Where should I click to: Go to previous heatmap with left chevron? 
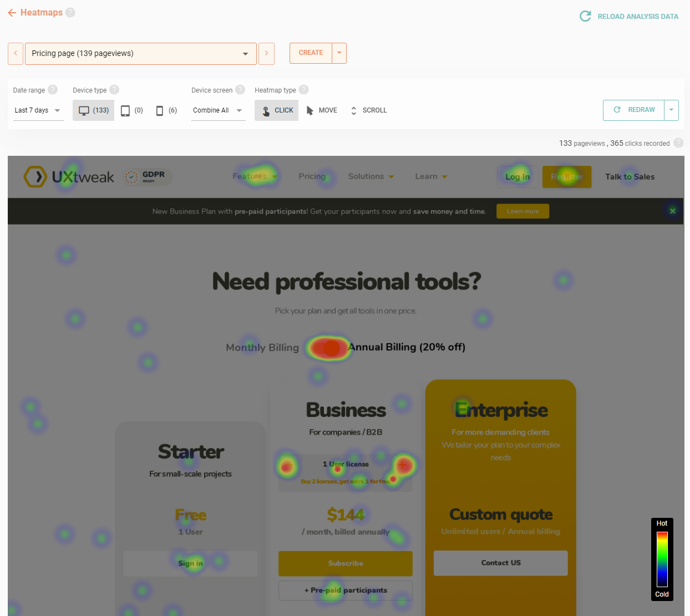coord(16,54)
